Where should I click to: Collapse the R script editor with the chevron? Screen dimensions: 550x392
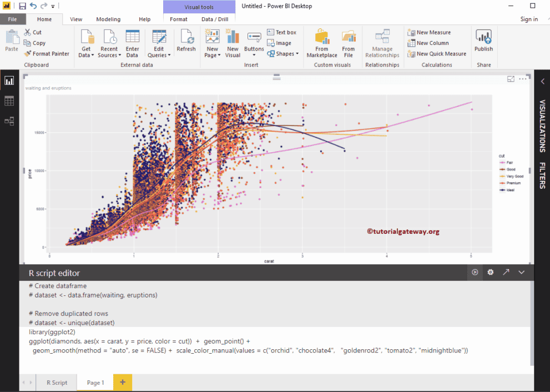521,272
